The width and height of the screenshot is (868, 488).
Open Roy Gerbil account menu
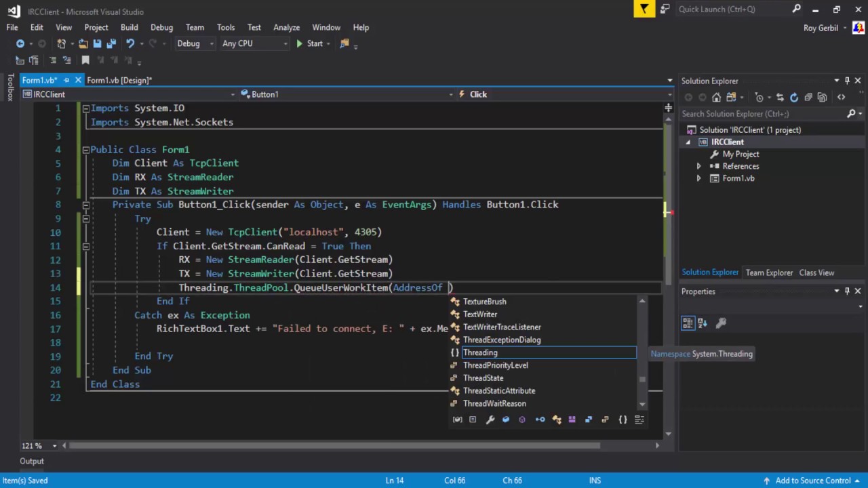(x=825, y=28)
